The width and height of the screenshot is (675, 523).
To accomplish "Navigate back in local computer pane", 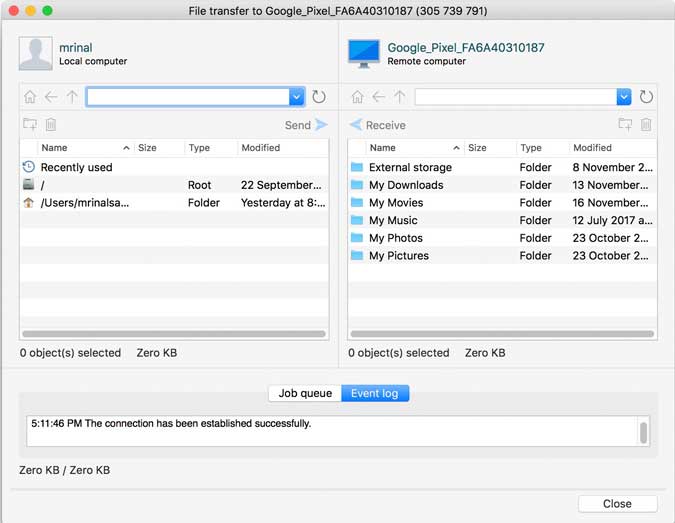I will pyautogui.click(x=51, y=97).
